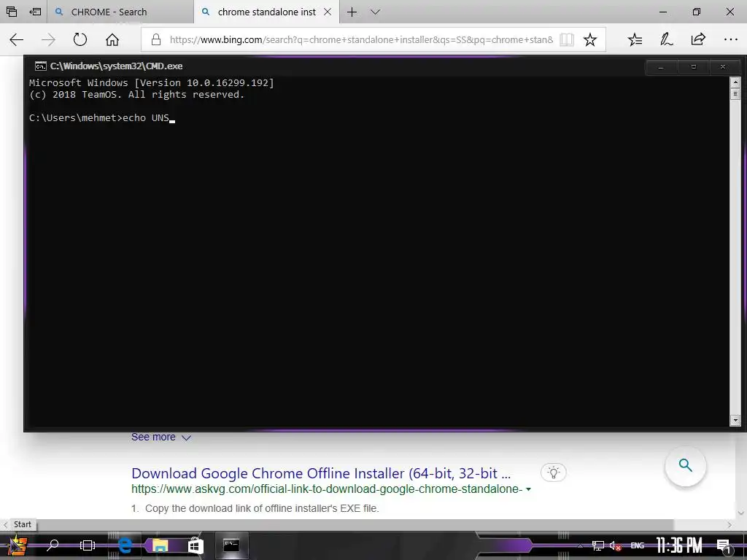Viewport: 747px width, 560px height.
Task: Select the chrome standalone installer tab
Action: (x=266, y=12)
